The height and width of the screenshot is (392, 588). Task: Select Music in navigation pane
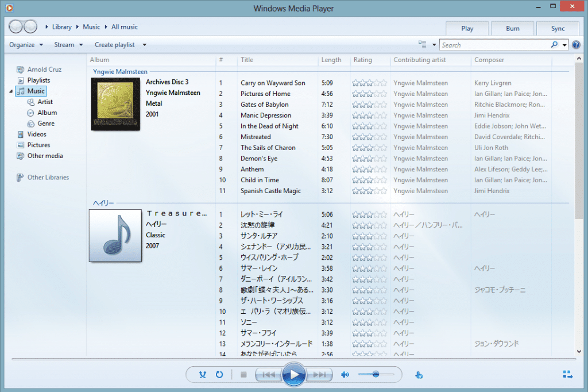pyautogui.click(x=31, y=91)
